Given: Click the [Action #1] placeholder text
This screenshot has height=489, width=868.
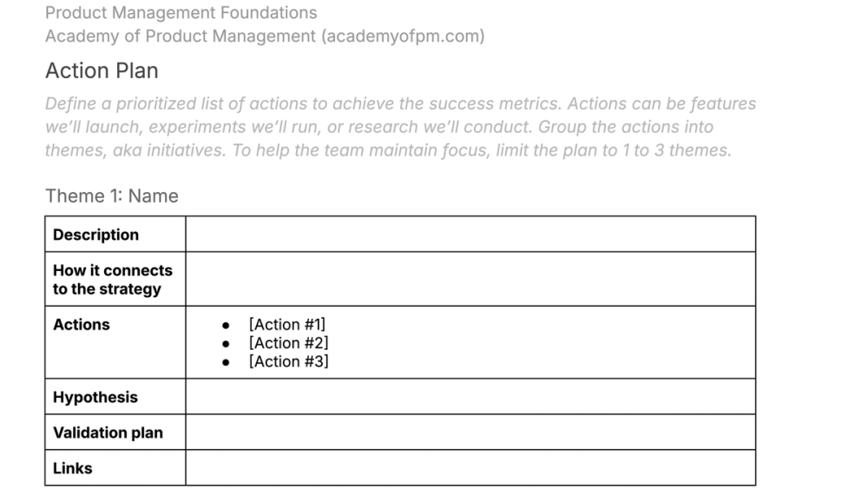Looking at the screenshot, I should [x=287, y=325].
